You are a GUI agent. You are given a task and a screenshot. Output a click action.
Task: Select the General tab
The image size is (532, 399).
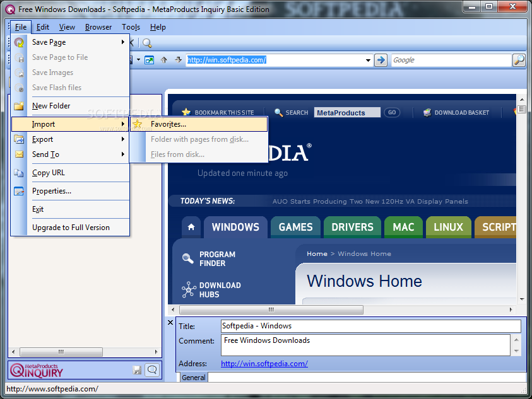[193, 378]
